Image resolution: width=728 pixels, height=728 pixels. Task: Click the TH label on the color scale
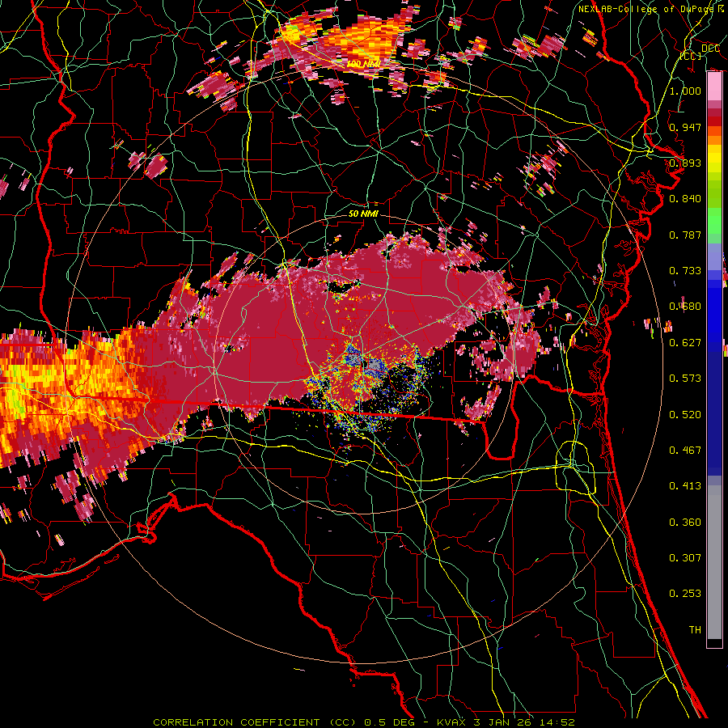pos(695,630)
